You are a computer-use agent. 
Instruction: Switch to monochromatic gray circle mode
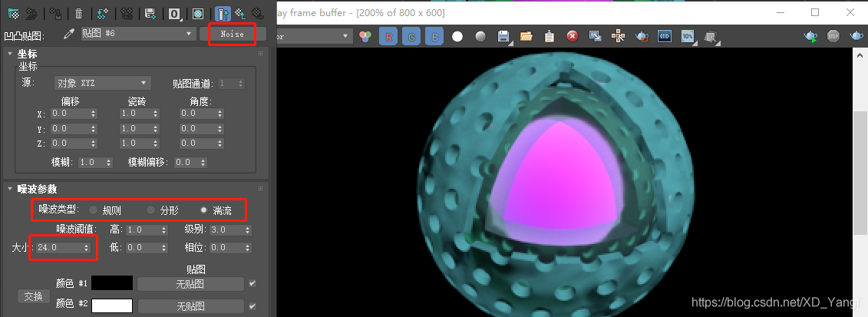480,37
